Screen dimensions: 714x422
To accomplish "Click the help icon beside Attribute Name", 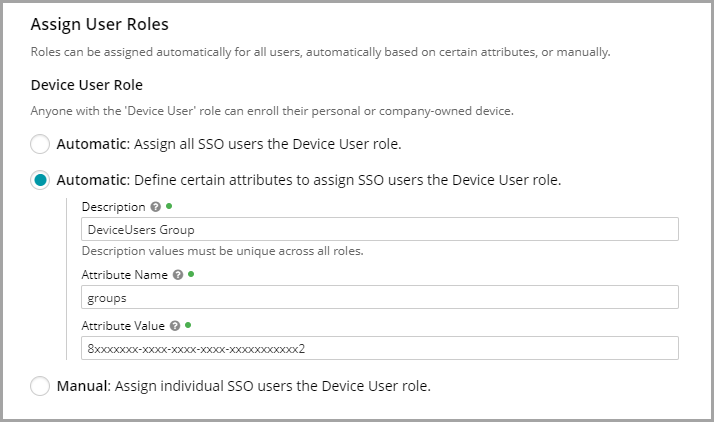I will coord(175,274).
